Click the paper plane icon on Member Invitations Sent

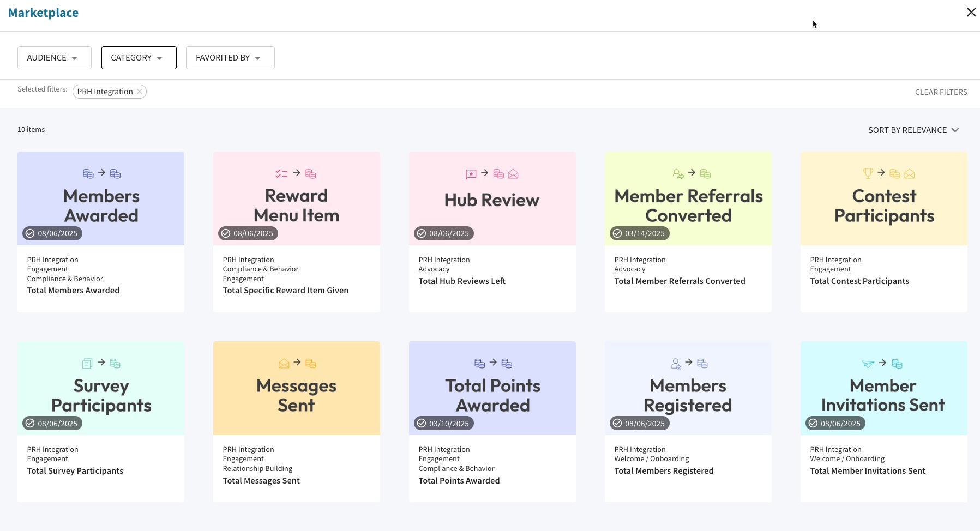pyautogui.click(x=869, y=363)
